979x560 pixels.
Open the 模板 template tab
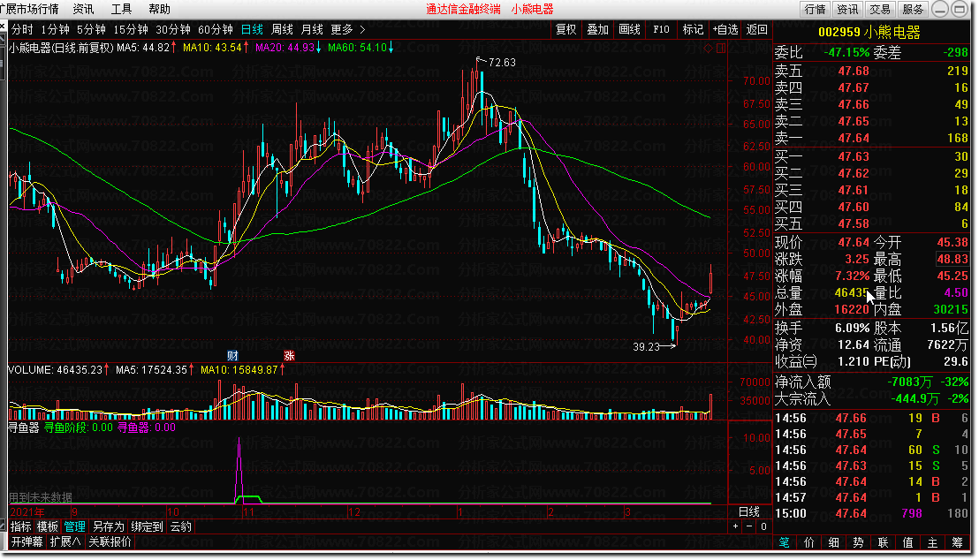(x=48, y=526)
